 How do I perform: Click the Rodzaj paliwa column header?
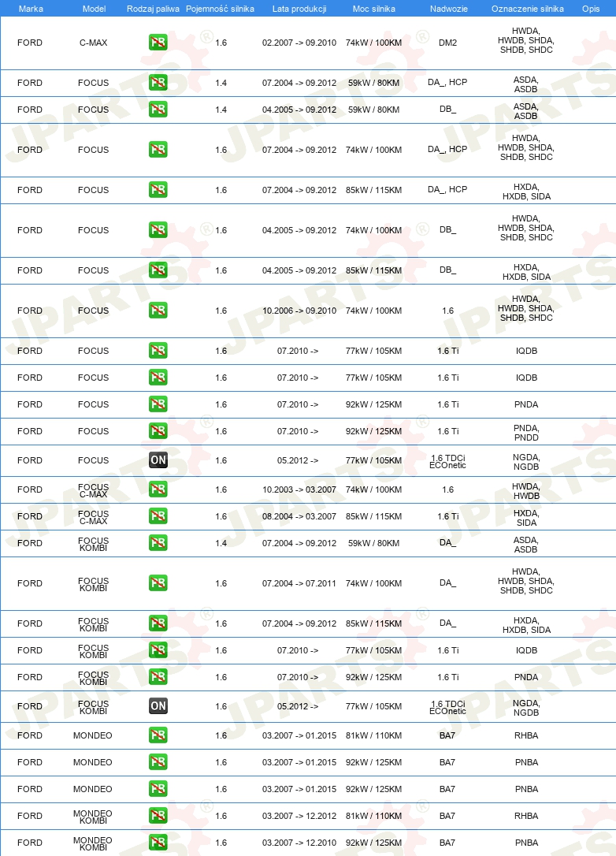(153, 9)
